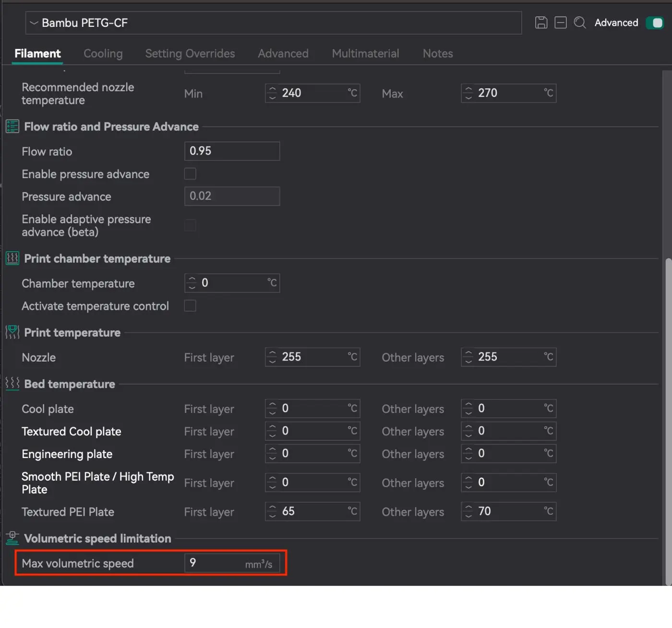Click the stepper arrows on Chamber temperature
This screenshot has height=628, width=672.
coord(192,283)
